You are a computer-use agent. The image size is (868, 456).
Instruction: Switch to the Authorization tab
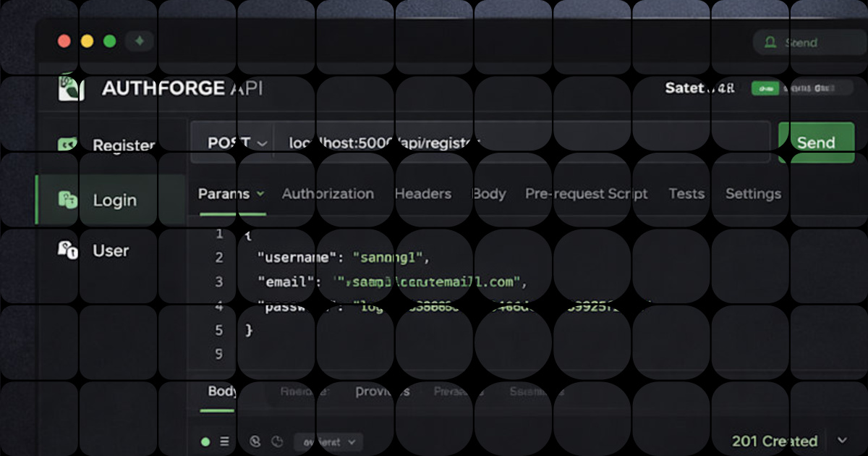coord(328,194)
